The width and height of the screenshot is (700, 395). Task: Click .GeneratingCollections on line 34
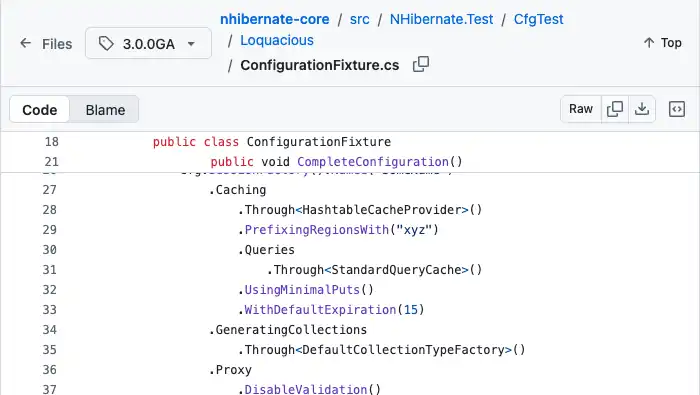click(x=288, y=330)
